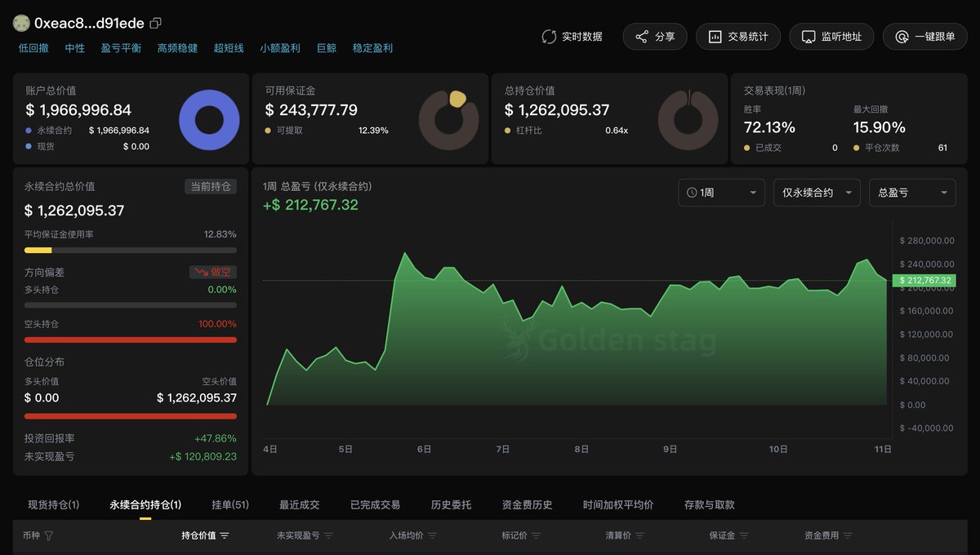Copy the wallet address 0xeac8...d91ede
Image resolution: width=980 pixels, height=555 pixels.
point(156,23)
